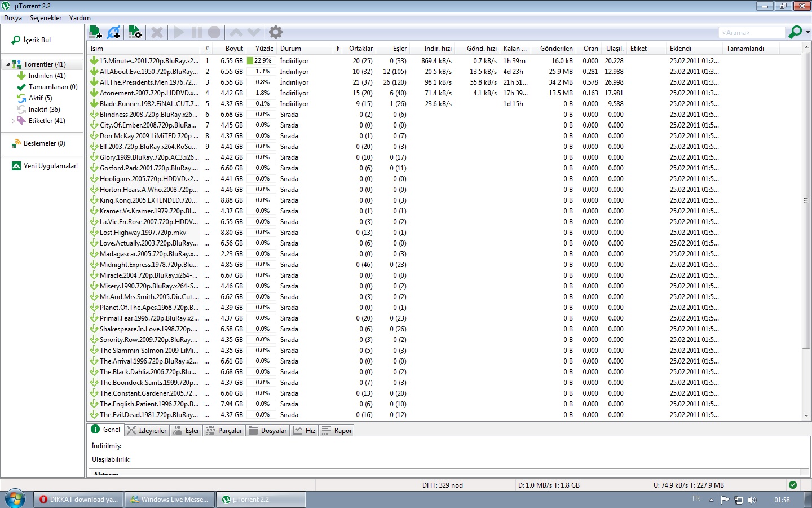Click download speed D: 1.0 MB/s status
This screenshot has width=812, height=508.
[549, 485]
